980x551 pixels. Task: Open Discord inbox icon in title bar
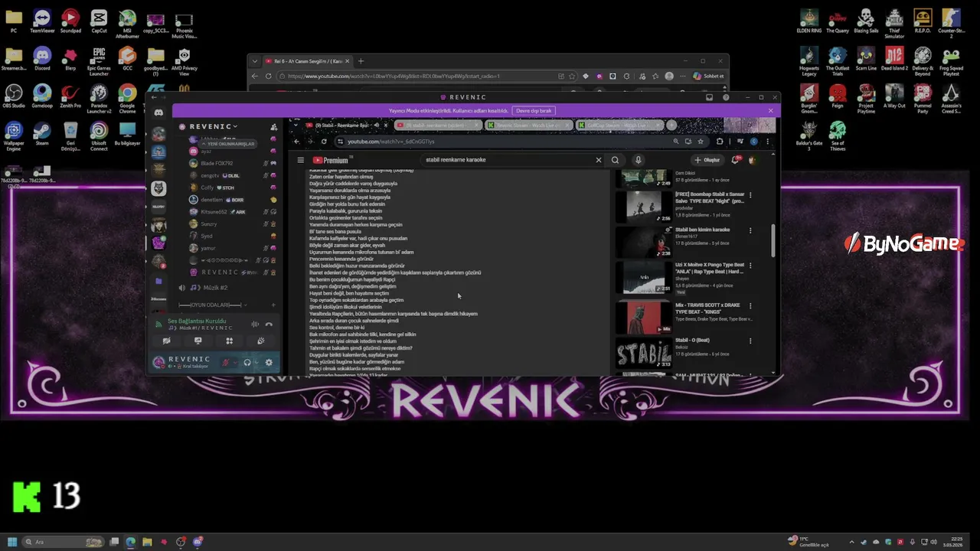(x=709, y=97)
